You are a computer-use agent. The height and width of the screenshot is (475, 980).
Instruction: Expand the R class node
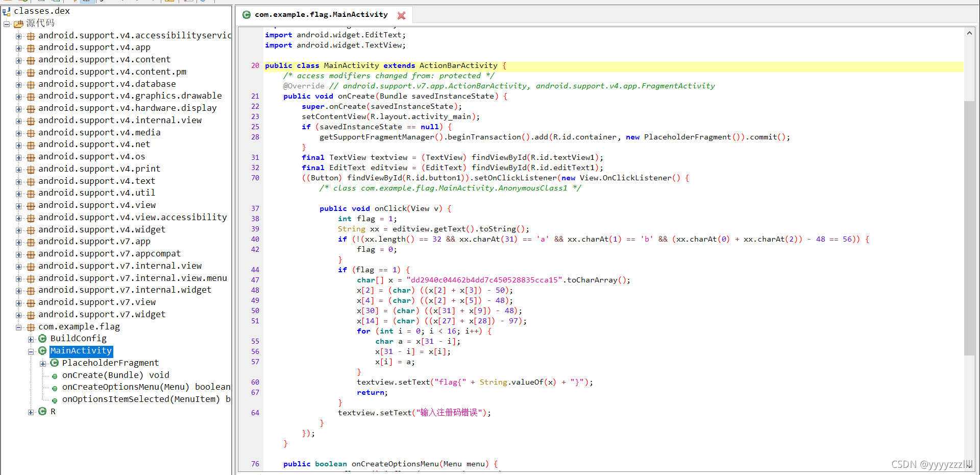pyautogui.click(x=31, y=412)
